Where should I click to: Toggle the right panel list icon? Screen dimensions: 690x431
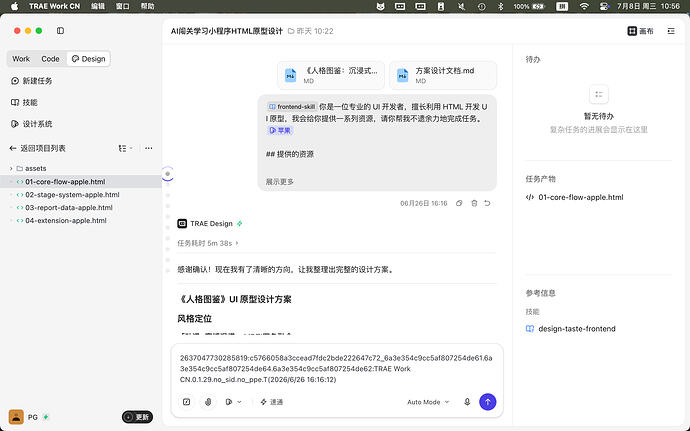point(671,31)
